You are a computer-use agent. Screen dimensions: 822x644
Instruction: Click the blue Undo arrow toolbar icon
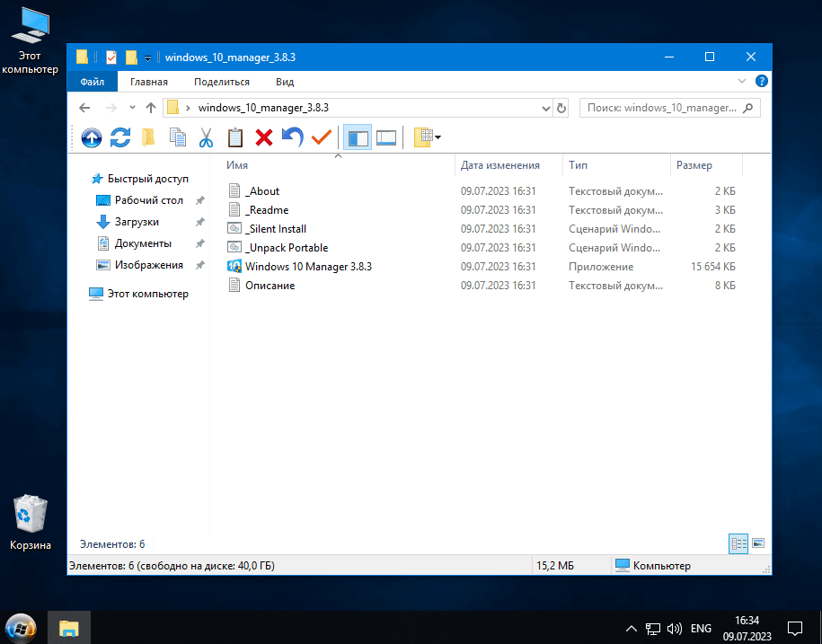[292, 137]
